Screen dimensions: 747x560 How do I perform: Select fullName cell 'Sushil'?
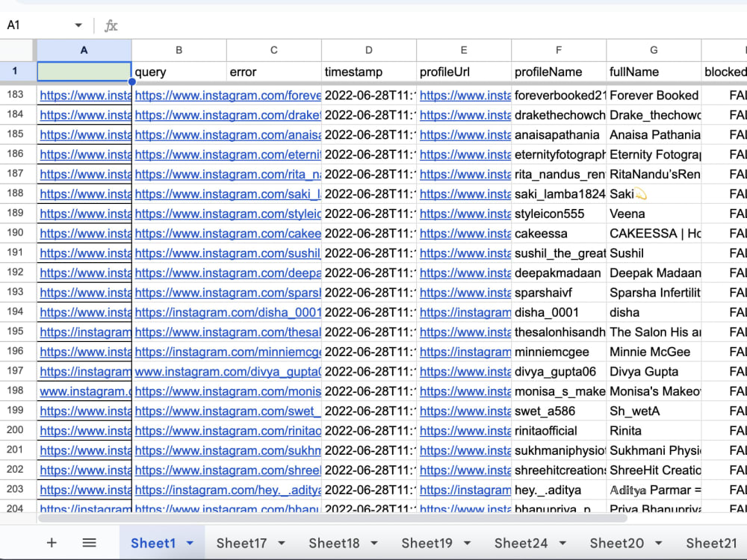654,253
